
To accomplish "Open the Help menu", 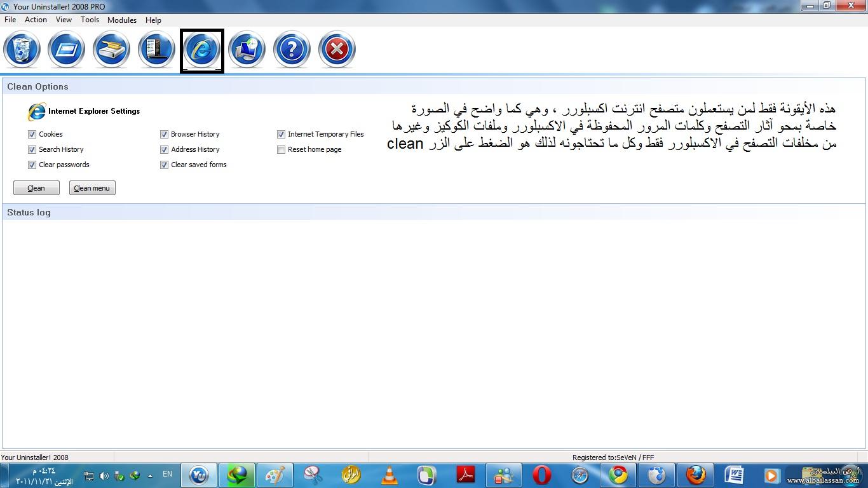I will 153,20.
